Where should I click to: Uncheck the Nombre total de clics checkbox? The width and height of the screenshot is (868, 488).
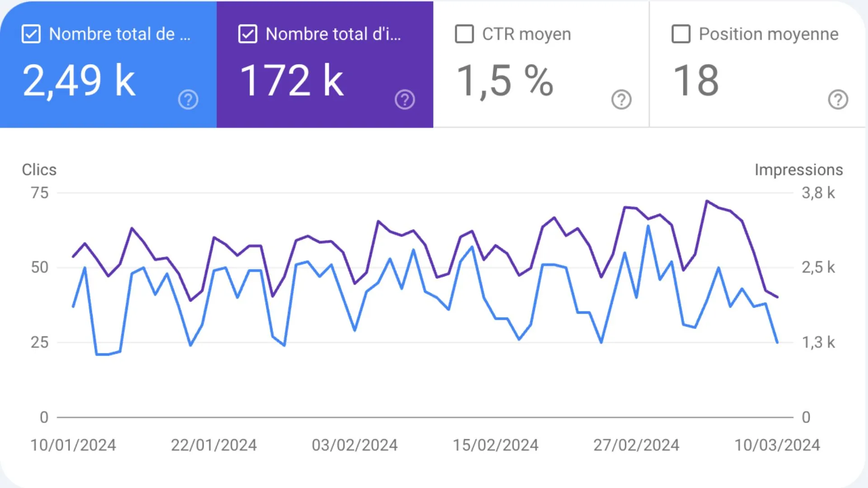coord(31,33)
